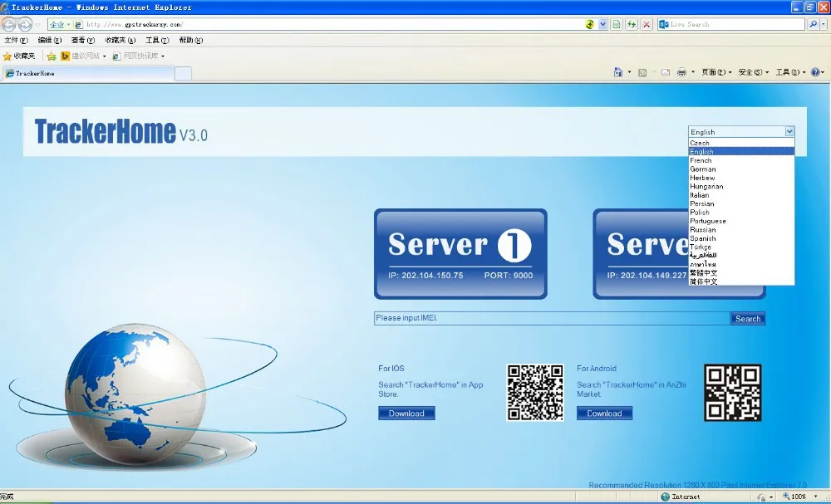Viewport: 831px width, 504px height.
Task: Open the address bar history dropdown arrow
Action: 602,24
